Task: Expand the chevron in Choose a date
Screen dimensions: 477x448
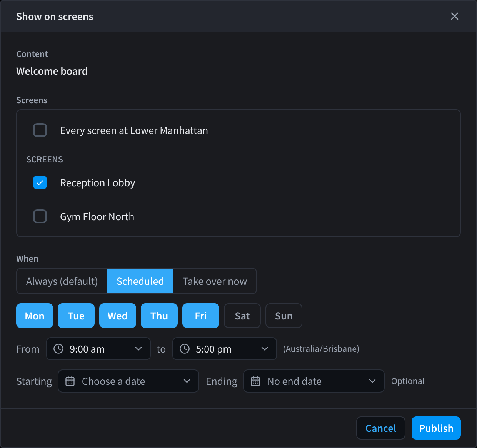Action: [187, 381]
